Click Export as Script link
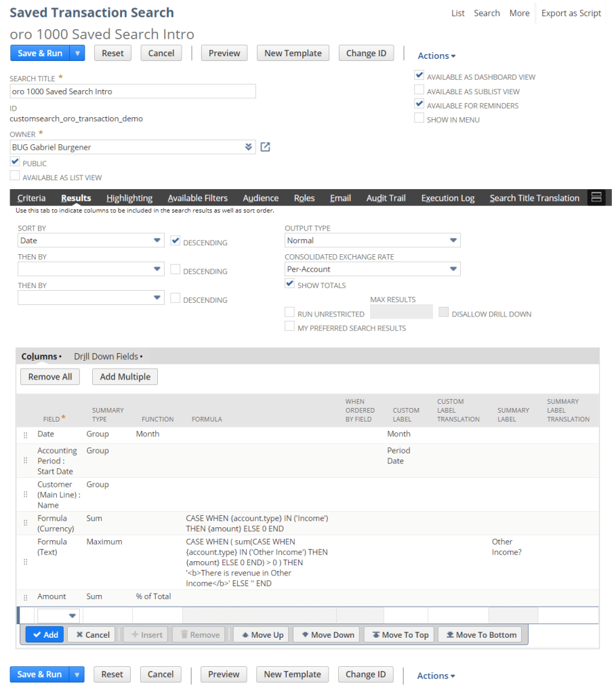This screenshot has height=694, width=616. [x=571, y=14]
